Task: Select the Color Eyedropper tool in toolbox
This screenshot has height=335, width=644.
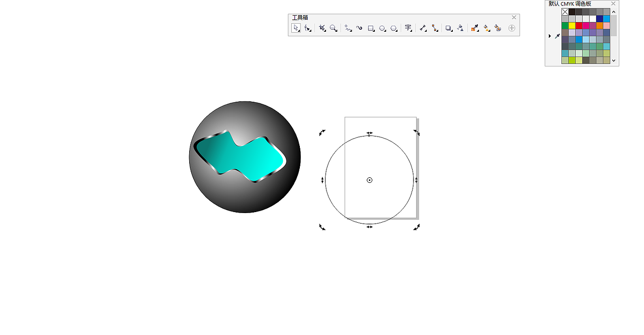Action: click(x=474, y=28)
